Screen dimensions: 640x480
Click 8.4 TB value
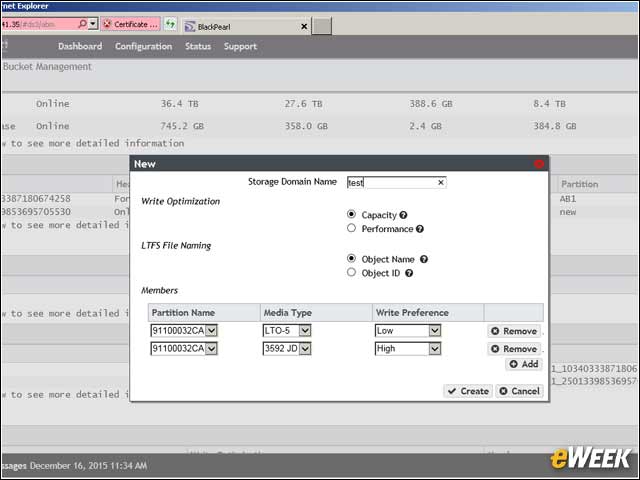549,104
